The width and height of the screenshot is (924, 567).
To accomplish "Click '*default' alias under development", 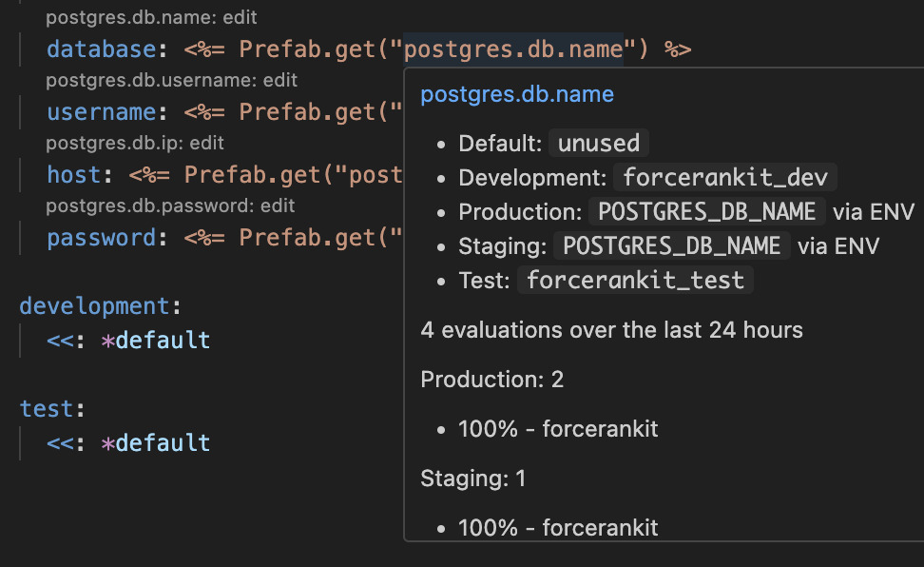I will pyautogui.click(x=156, y=341).
